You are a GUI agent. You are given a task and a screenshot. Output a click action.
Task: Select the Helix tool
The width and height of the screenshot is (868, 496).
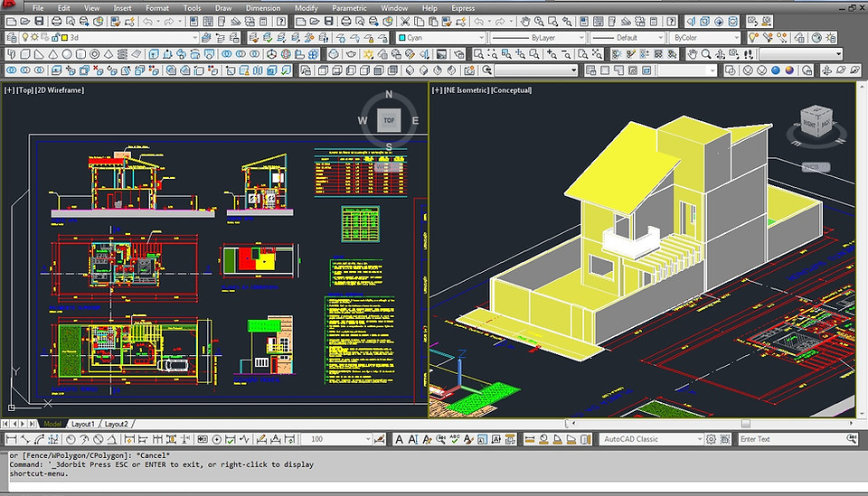point(122,54)
